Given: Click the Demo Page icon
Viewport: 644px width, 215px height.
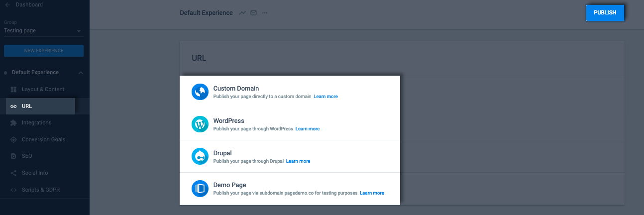Looking at the screenshot, I should [x=200, y=189].
